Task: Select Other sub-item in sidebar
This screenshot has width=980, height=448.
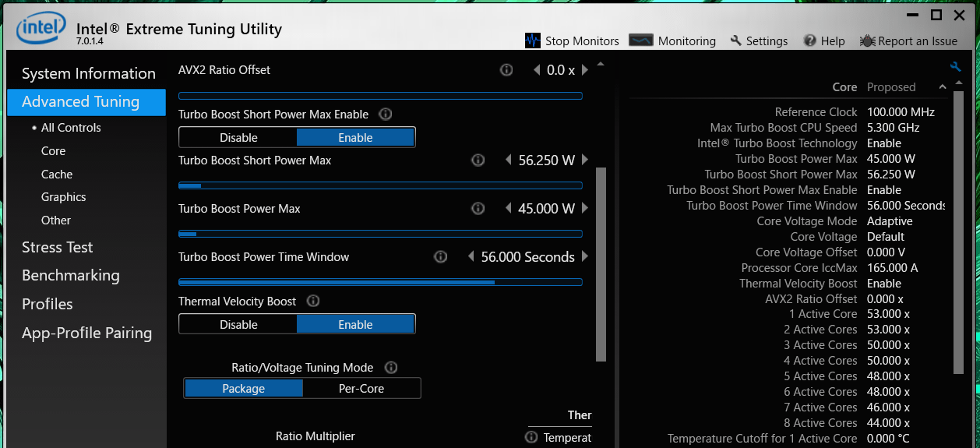Action: (x=56, y=220)
